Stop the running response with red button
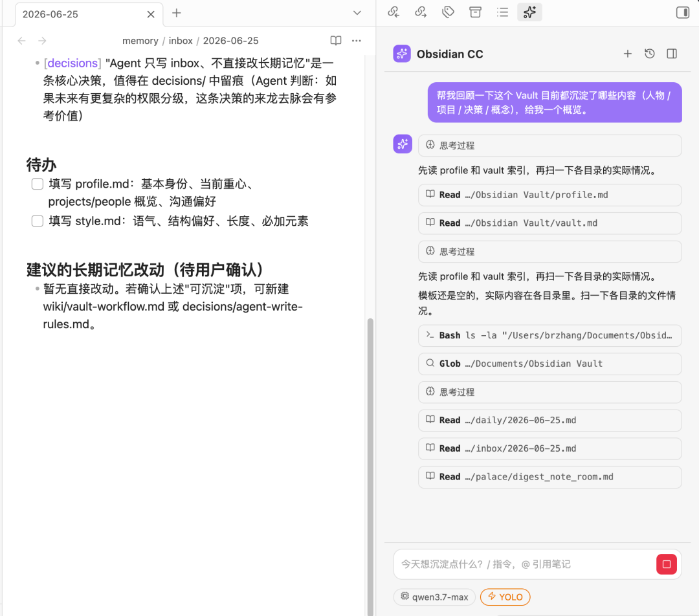Viewport: 699px width, 616px height. point(667,564)
